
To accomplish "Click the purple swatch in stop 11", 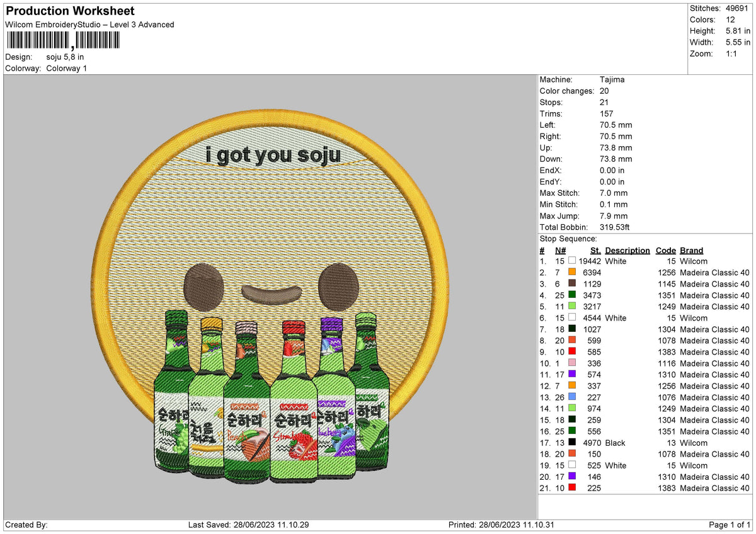I will coord(572,374).
